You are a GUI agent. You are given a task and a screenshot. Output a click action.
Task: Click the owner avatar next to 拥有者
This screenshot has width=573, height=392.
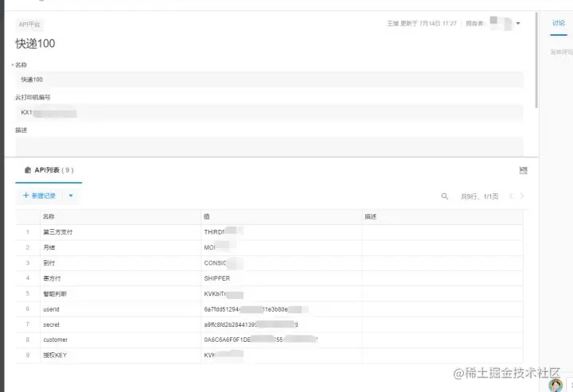(501, 23)
